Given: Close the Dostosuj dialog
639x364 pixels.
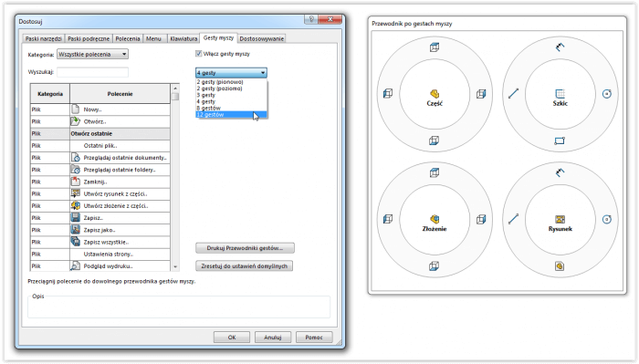Looking at the screenshot, I should 330,19.
